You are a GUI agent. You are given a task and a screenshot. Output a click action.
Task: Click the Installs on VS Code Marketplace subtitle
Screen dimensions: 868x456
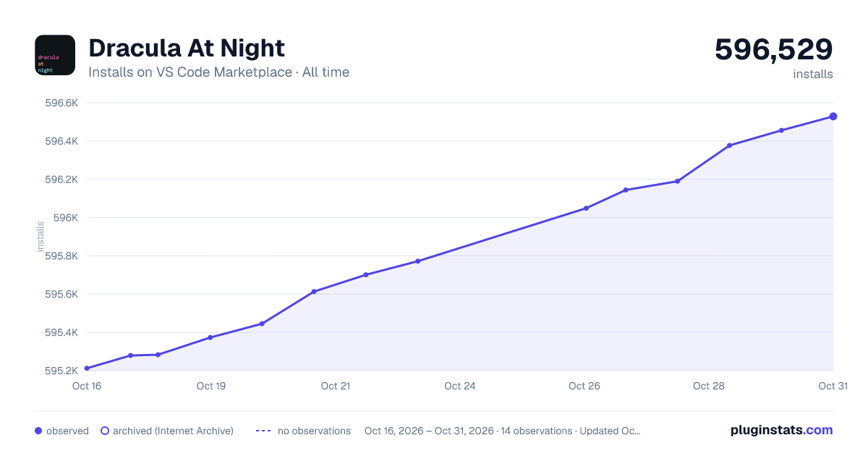(x=218, y=72)
